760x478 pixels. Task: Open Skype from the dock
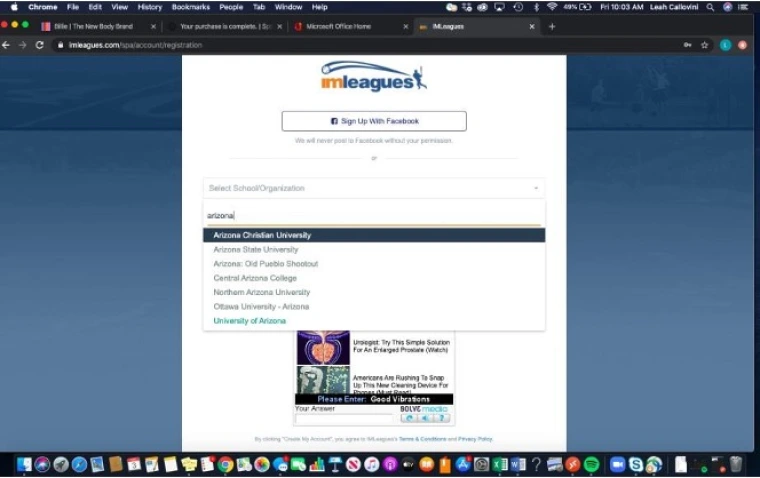(x=635, y=464)
